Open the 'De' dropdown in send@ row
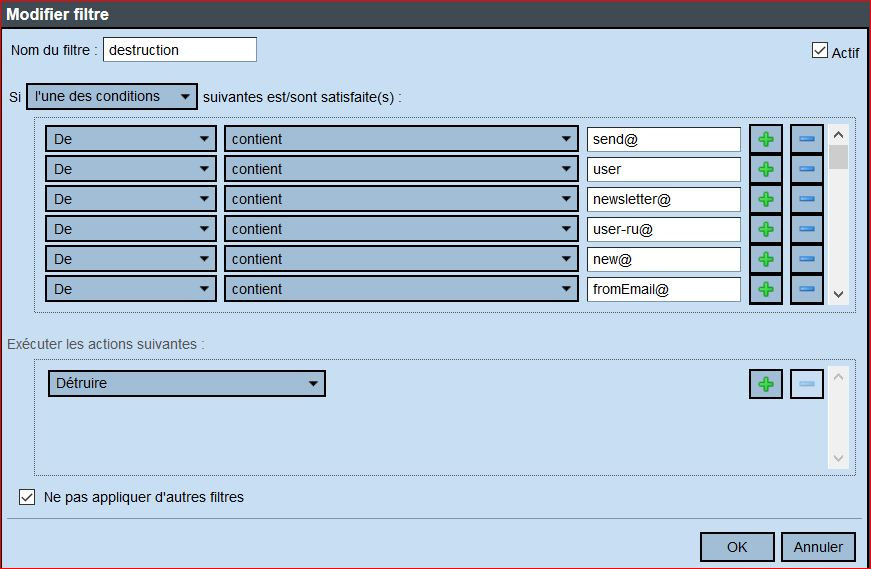This screenshot has width=871, height=569. (131, 139)
